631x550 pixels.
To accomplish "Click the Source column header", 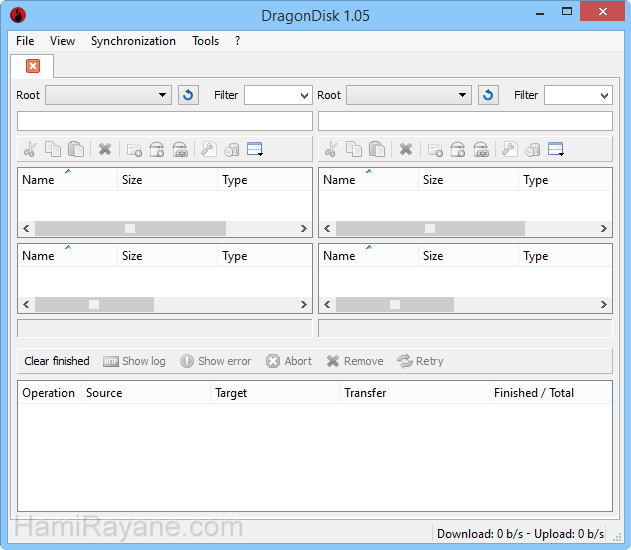I will coord(146,393).
